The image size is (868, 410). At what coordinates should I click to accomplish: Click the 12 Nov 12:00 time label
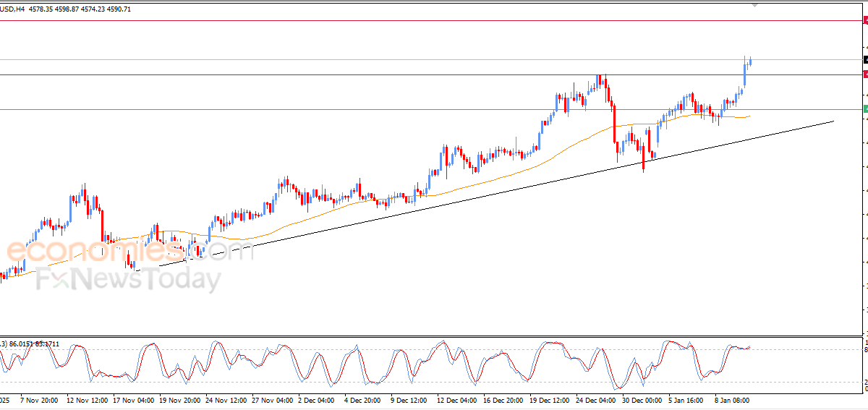pos(87,399)
